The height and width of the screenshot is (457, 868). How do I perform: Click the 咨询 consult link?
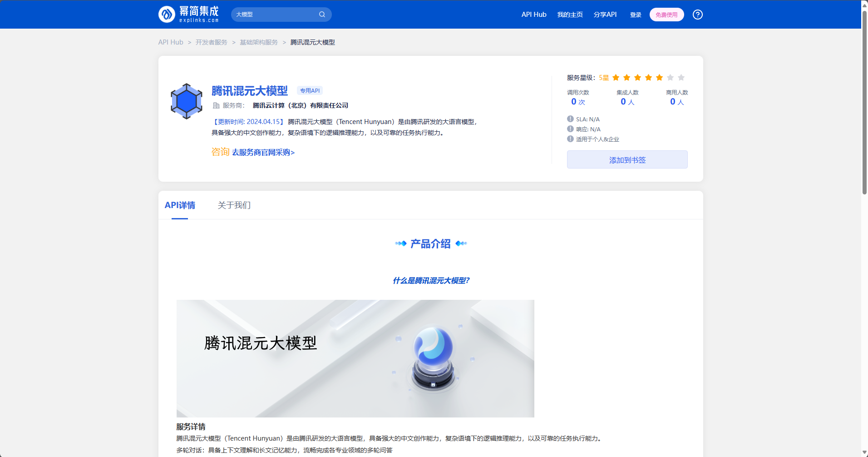click(220, 152)
